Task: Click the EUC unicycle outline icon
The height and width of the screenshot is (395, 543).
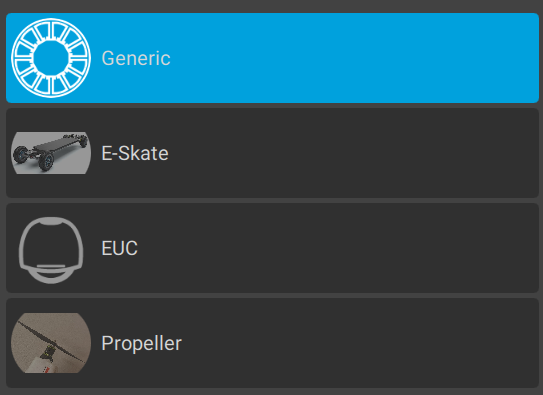Action: coord(51,250)
